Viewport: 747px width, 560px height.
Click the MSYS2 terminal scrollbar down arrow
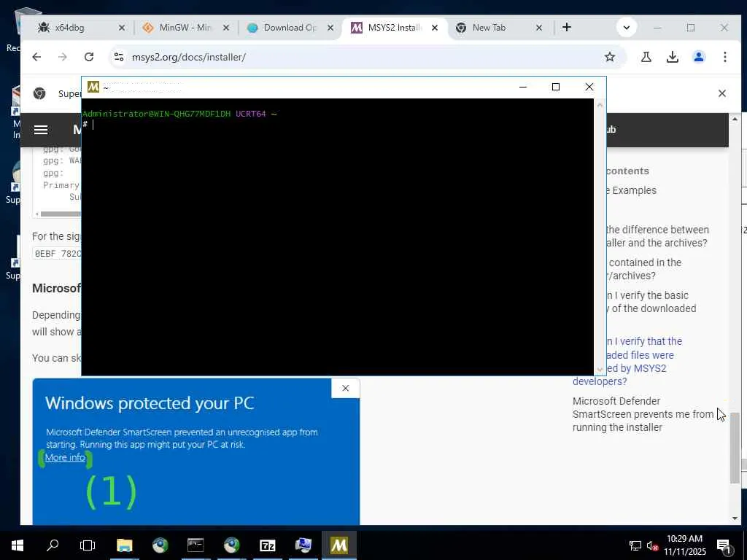coord(600,369)
